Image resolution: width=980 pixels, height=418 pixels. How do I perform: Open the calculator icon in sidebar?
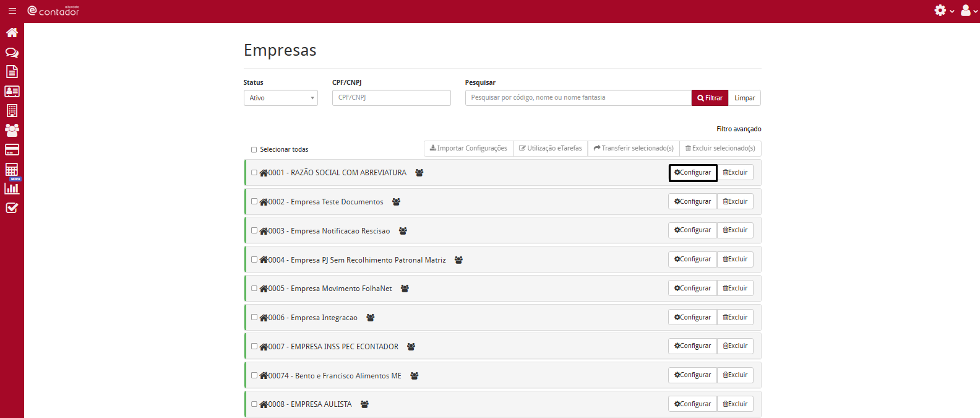pos(12,169)
